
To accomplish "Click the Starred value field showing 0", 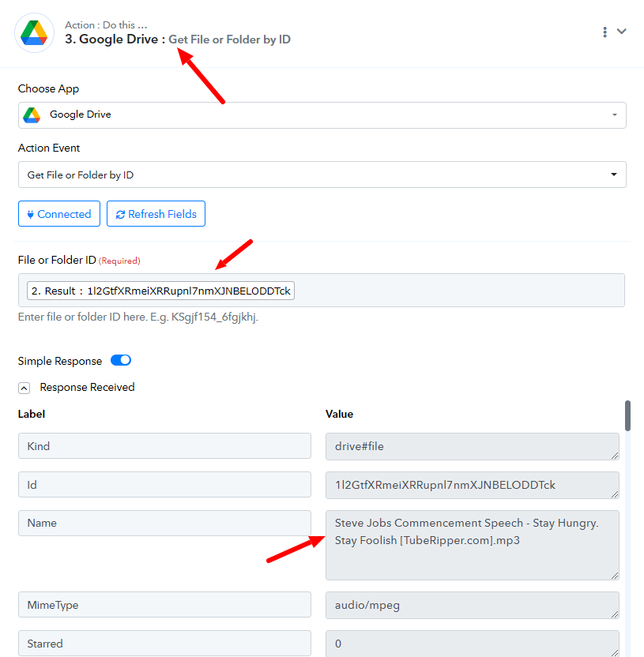I will pos(472,644).
